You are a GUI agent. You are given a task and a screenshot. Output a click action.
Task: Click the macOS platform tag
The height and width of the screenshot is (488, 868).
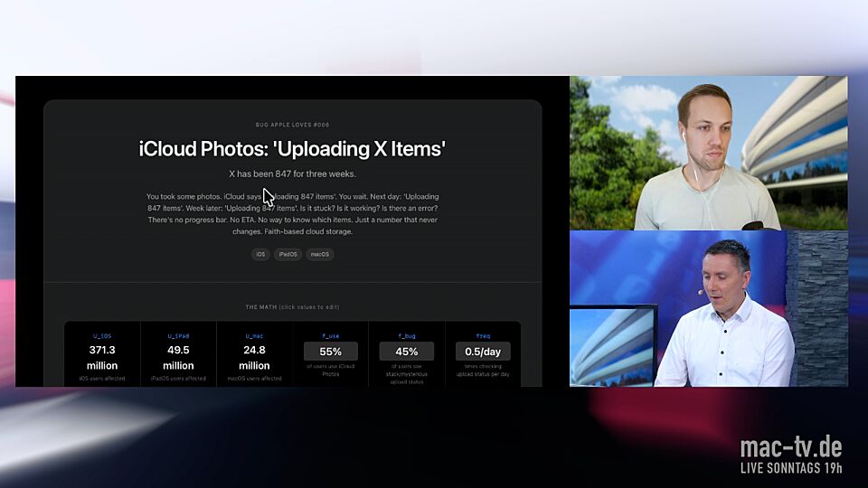(320, 255)
